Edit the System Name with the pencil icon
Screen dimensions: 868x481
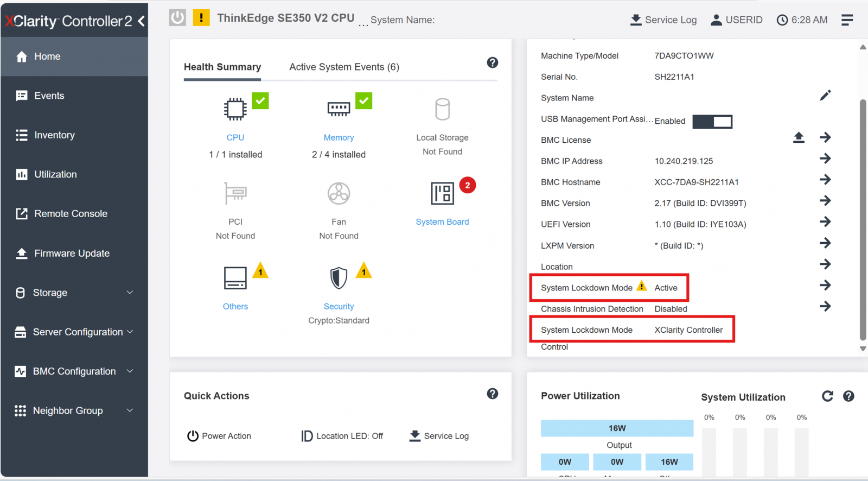pyautogui.click(x=825, y=96)
